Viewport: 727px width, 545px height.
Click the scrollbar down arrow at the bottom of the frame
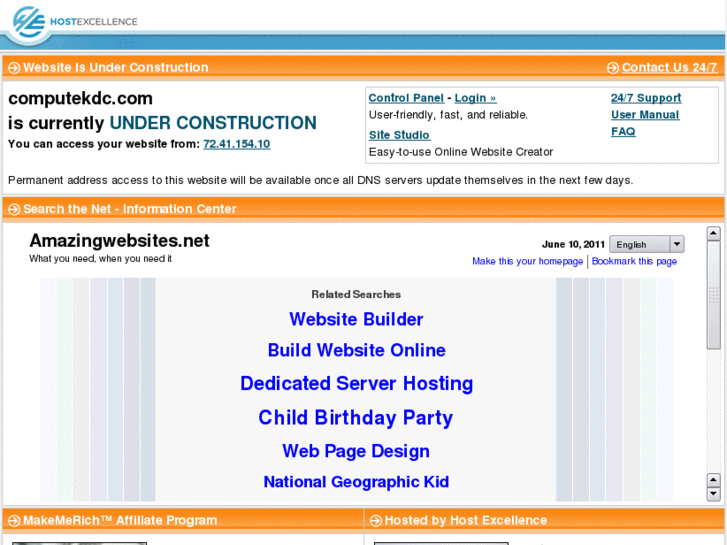(x=713, y=494)
